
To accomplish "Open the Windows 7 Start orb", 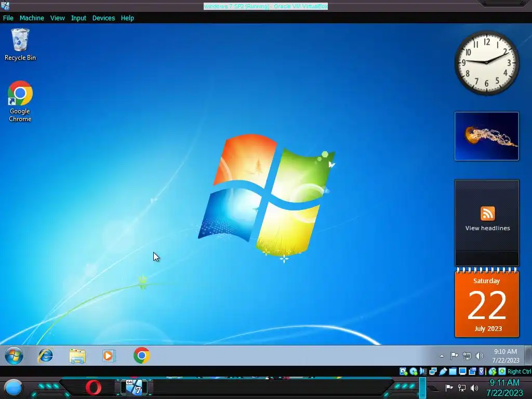I will 14,355.
